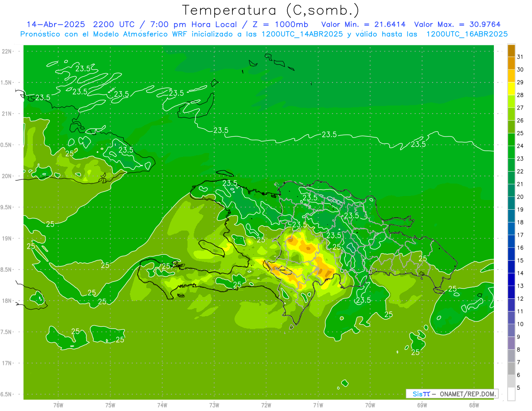Click the '31' value on the color legend
532x411 pixels.
pyautogui.click(x=520, y=57)
